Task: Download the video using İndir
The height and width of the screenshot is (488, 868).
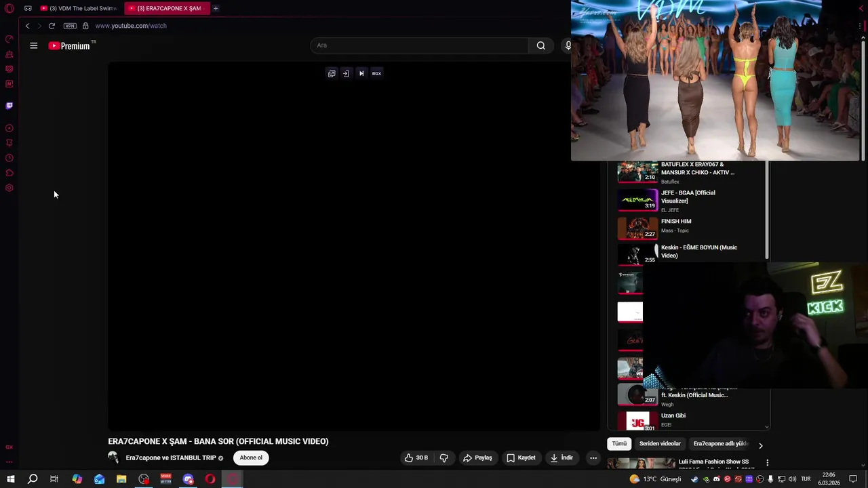Action: pyautogui.click(x=561, y=457)
